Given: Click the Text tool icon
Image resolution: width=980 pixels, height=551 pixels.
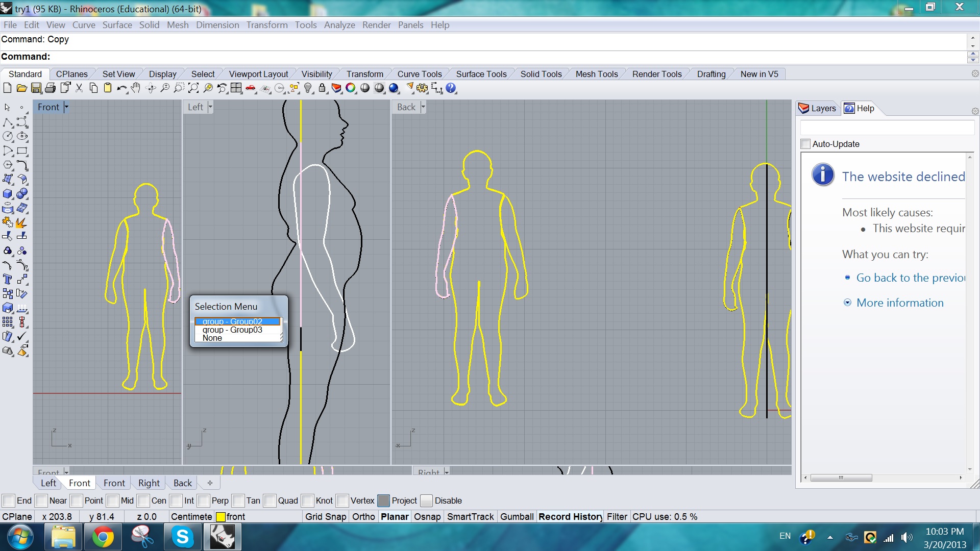Looking at the screenshot, I should tap(8, 280).
